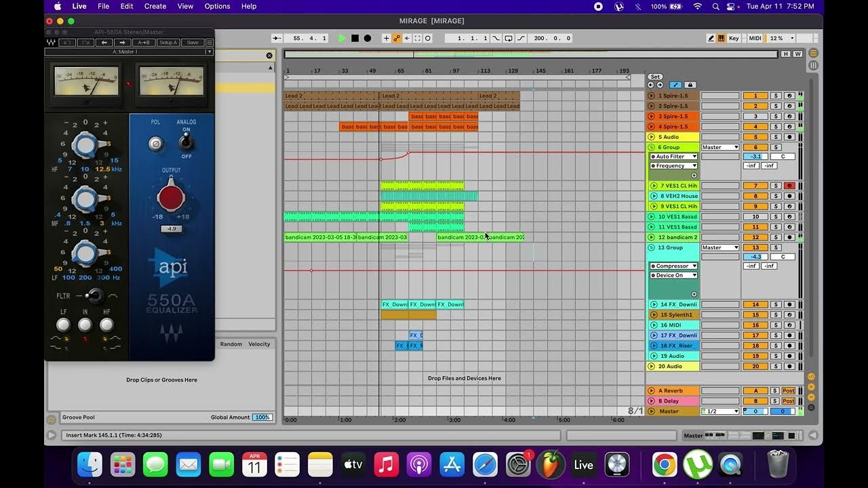Image resolution: width=868 pixels, height=488 pixels.
Task: Click the Post button on A Reverb
Action: (x=789, y=391)
